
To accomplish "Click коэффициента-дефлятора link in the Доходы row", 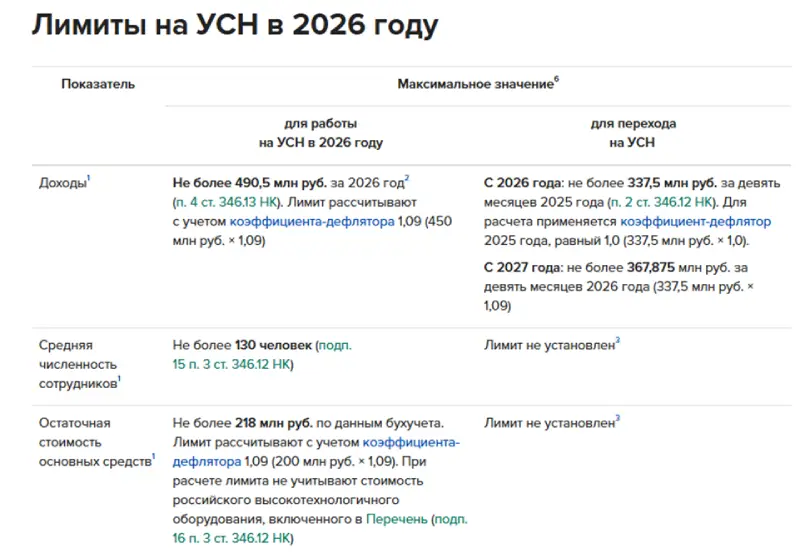I will (312, 222).
